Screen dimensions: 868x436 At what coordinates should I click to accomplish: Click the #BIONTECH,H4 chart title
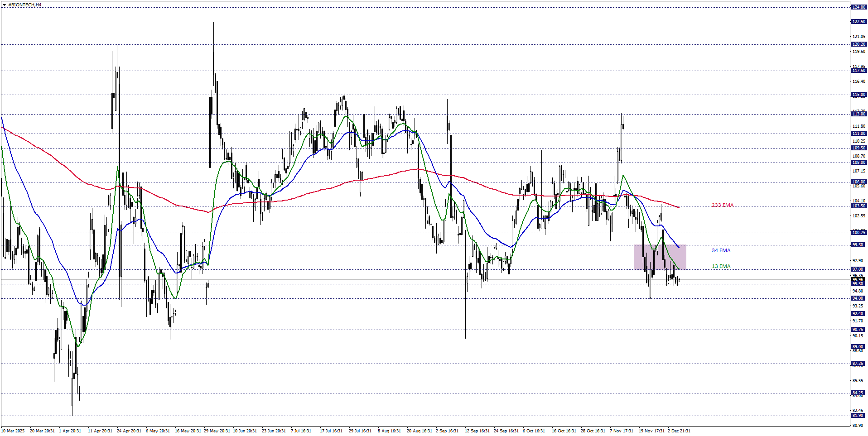coord(24,5)
